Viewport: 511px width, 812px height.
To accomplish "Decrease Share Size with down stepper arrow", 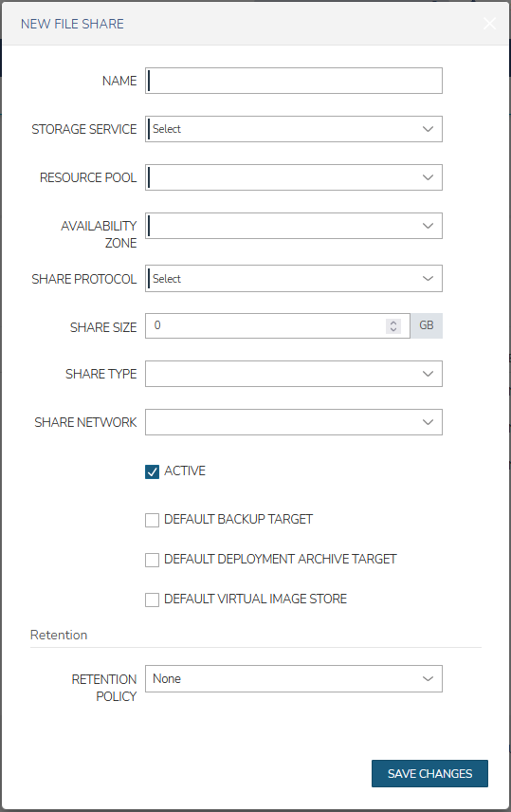I will (x=393, y=329).
